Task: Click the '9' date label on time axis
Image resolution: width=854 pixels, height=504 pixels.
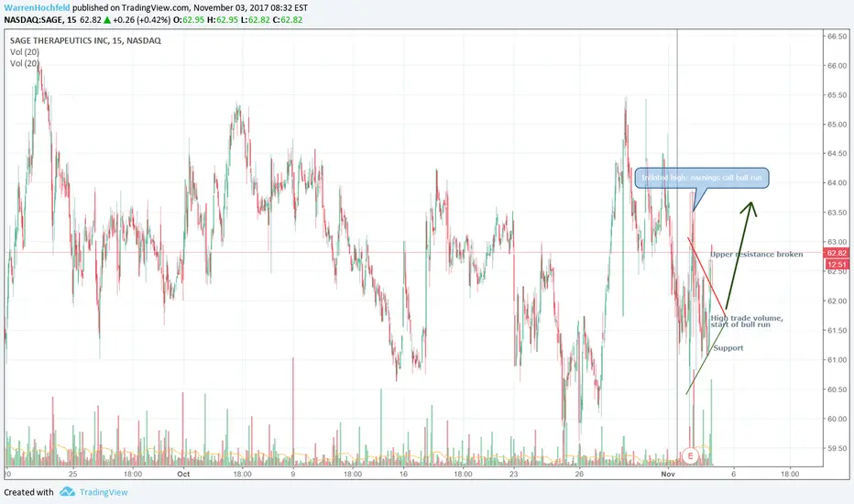Action: [x=293, y=474]
